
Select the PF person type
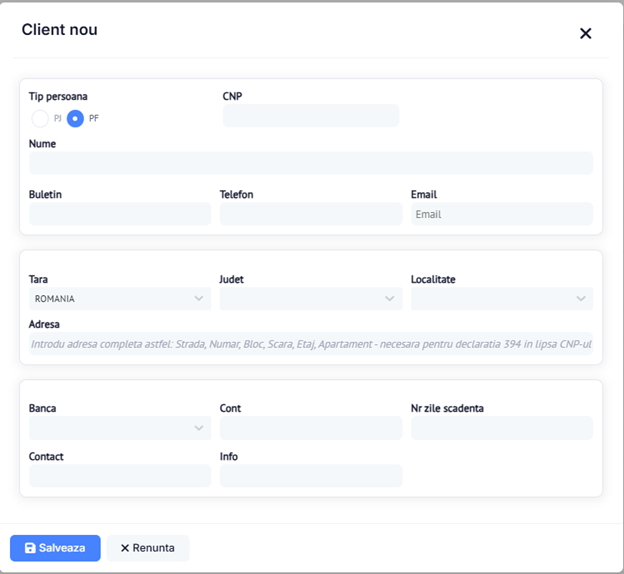coord(75,118)
